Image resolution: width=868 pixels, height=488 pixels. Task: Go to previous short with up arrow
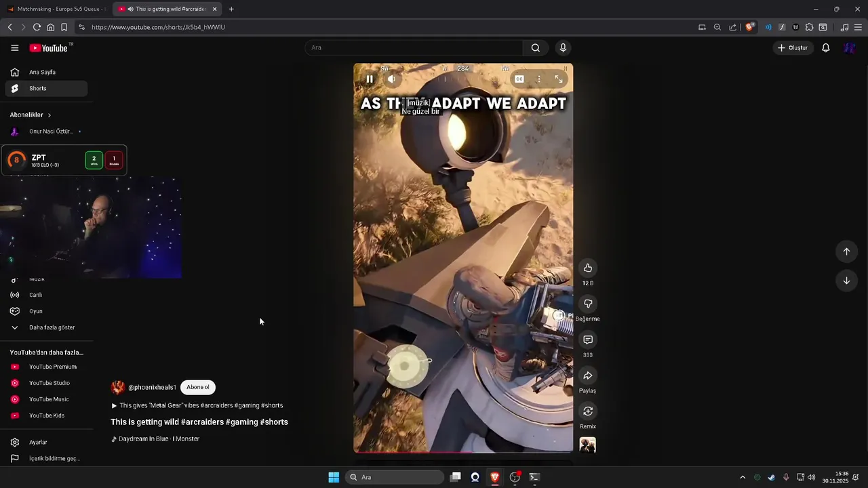coord(846,251)
